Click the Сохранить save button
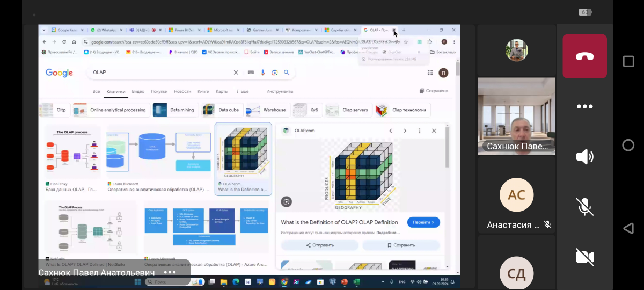644x290 pixels. pyautogui.click(x=401, y=245)
